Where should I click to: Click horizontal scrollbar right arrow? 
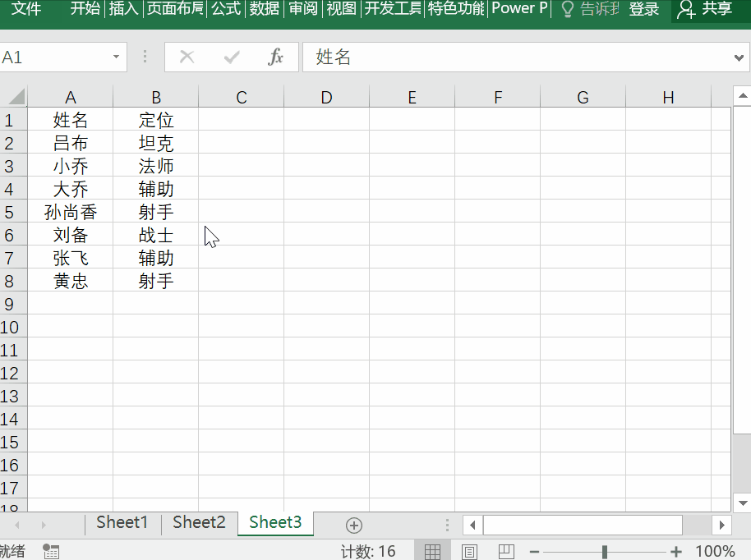coord(721,525)
